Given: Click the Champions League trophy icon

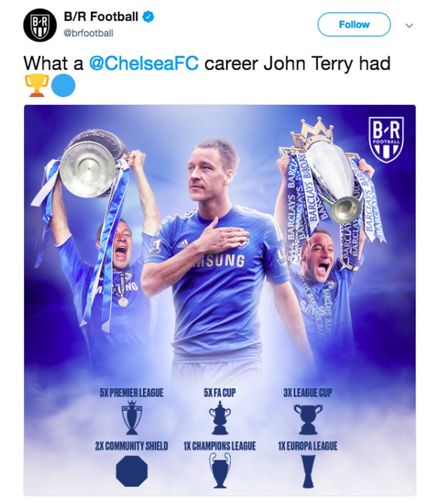Looking at the screenshot, I should click(x=219, y=470).
